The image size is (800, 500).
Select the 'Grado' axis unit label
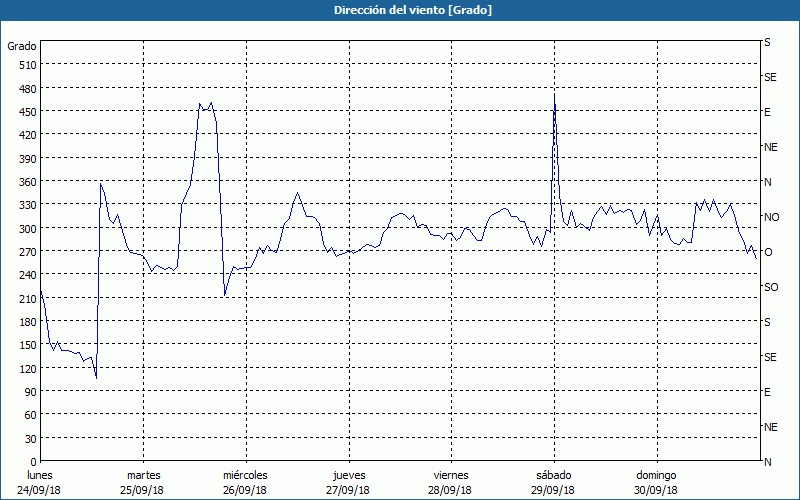(22, 46)
